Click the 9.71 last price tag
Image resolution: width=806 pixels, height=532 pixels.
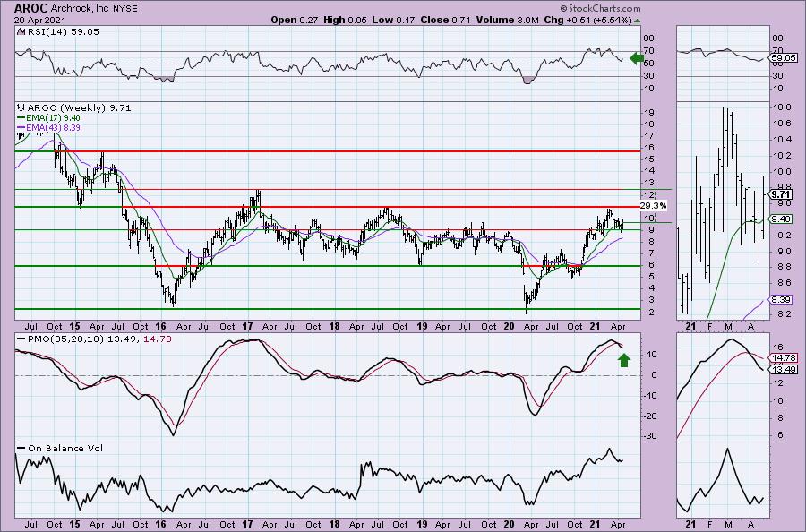780,194
